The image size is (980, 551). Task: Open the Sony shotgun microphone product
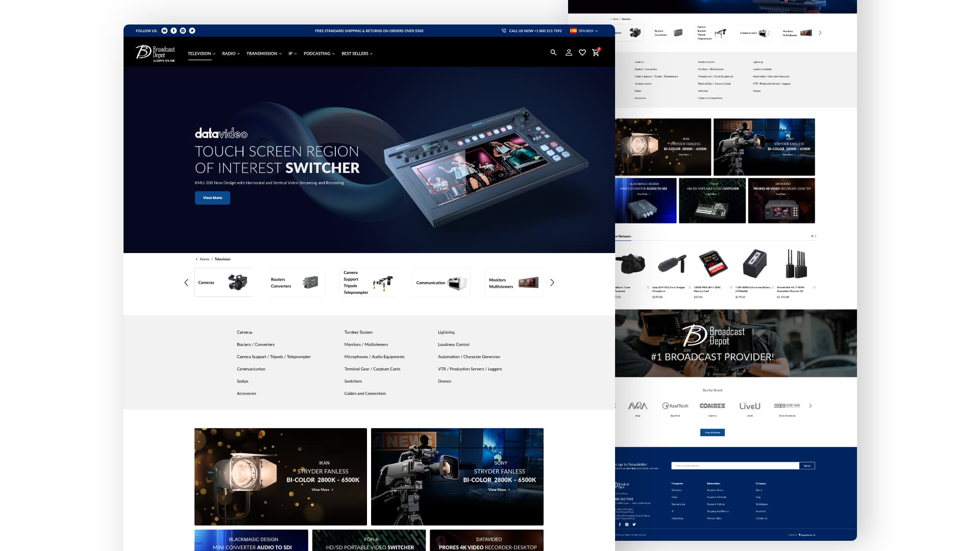pyautogui.click(x=672, y=264)
